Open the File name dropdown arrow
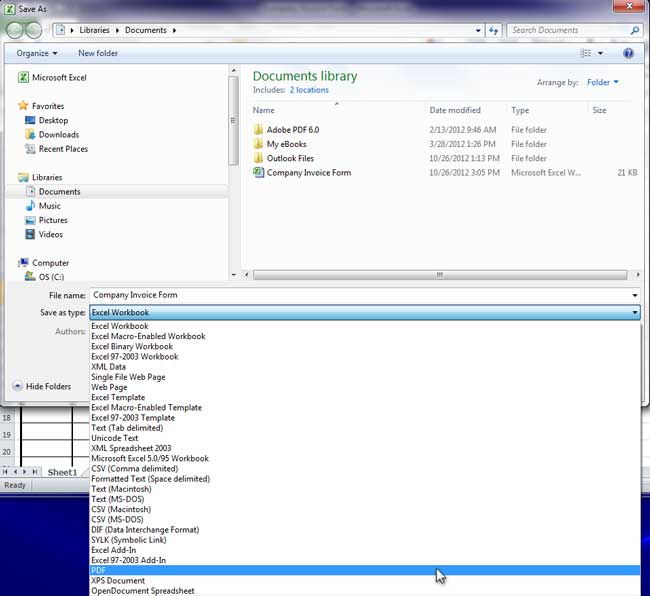Image resolution: width=650 pixels, height=596 pixels. click(x=635, y=295)
